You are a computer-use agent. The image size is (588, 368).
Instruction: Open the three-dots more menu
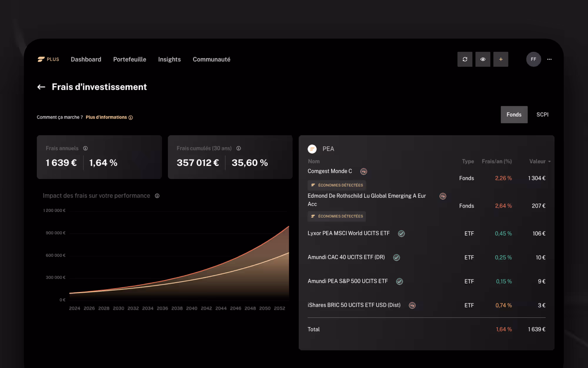(549, 59)
